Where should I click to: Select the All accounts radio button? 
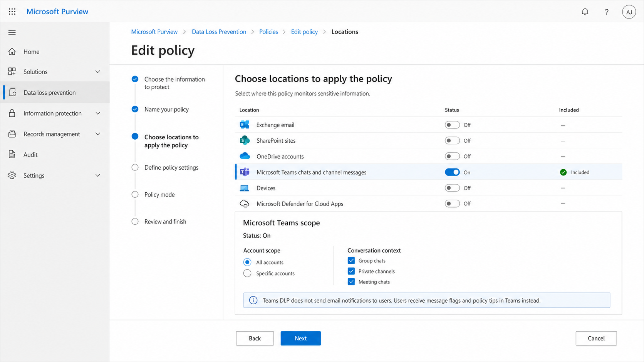[247, 262]
